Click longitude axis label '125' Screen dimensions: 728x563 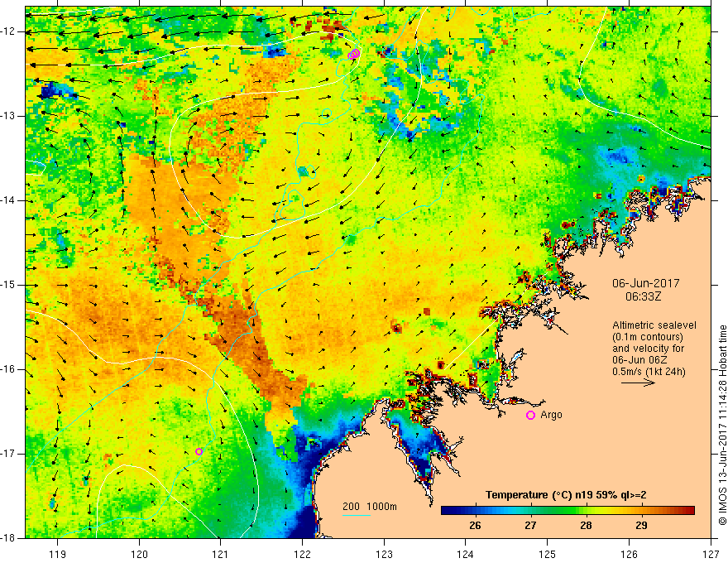548,554
